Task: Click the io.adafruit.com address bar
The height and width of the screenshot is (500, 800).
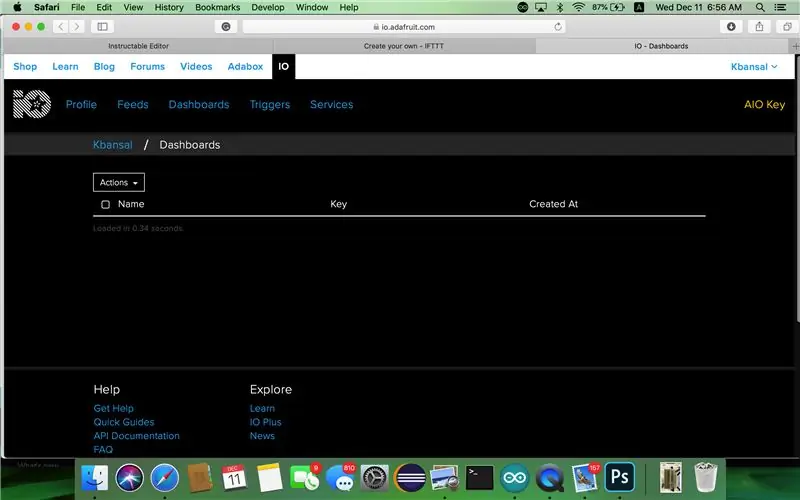Action: point(404,27)
